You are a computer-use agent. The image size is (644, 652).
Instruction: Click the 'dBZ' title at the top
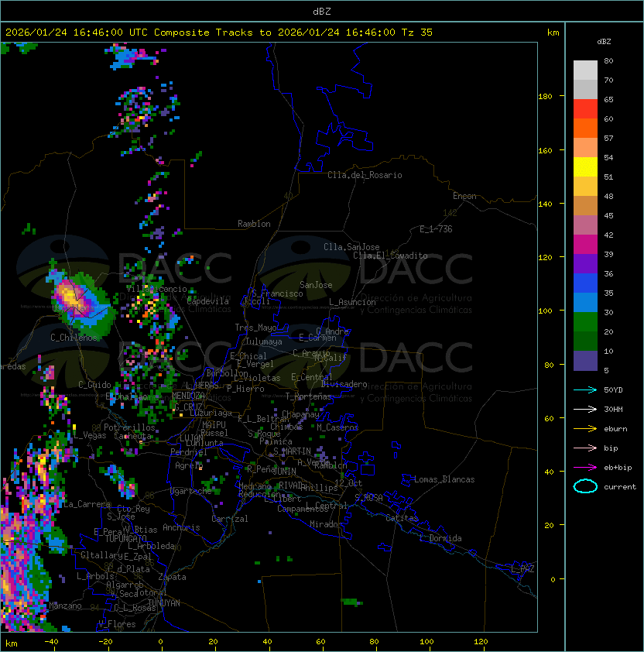[x=322, y=11]
